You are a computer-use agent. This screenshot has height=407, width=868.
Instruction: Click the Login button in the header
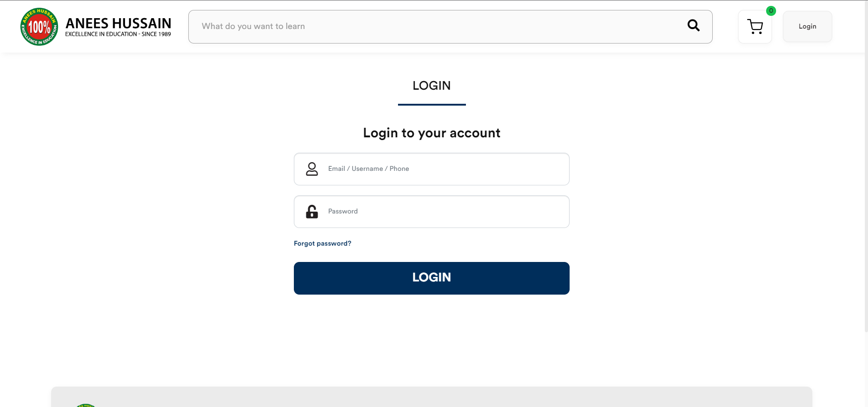pyautogui.click(x=807, y=27)
